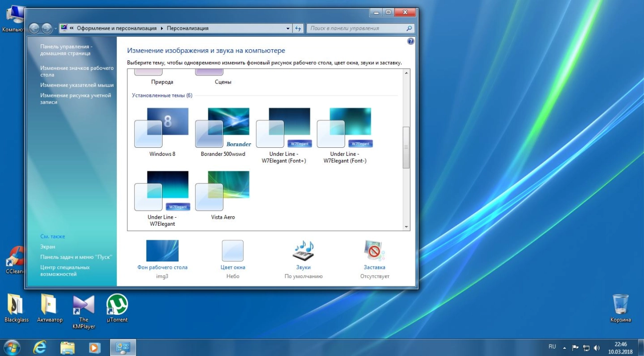Open 'Центр специальных возможностей' link
The width and height of the screenshot is (644, 356).
tap(65, 271)
